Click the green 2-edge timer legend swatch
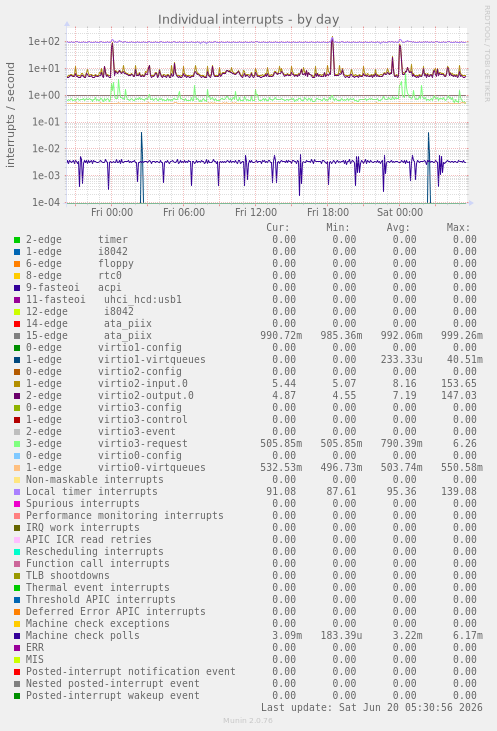The height and width of the screenshot is (731, 497). [17, 240]
